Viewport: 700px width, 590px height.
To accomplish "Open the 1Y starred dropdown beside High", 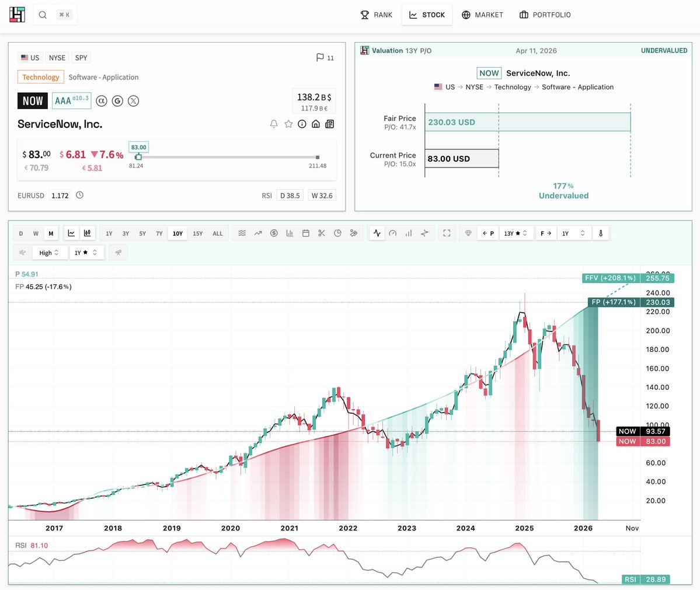I will click(86, 253).
